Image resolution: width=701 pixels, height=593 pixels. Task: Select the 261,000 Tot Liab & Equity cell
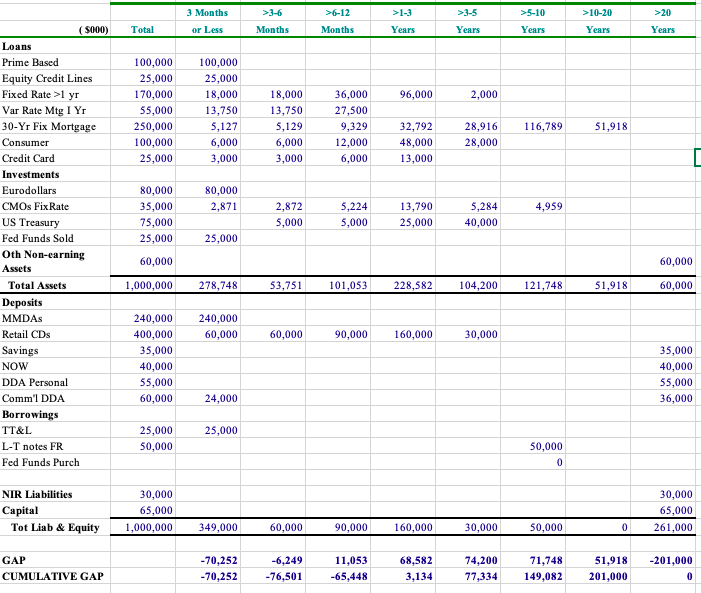673,528
